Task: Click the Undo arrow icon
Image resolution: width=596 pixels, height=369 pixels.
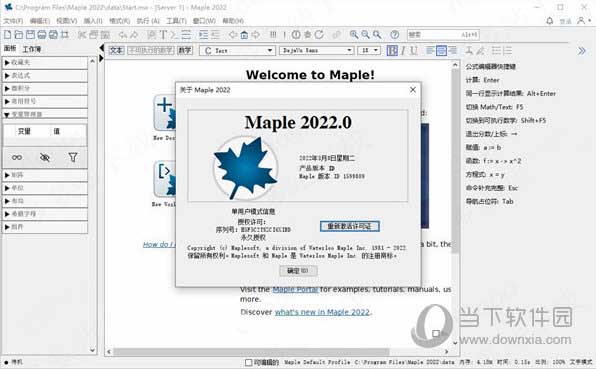Action: click(123, 35)
